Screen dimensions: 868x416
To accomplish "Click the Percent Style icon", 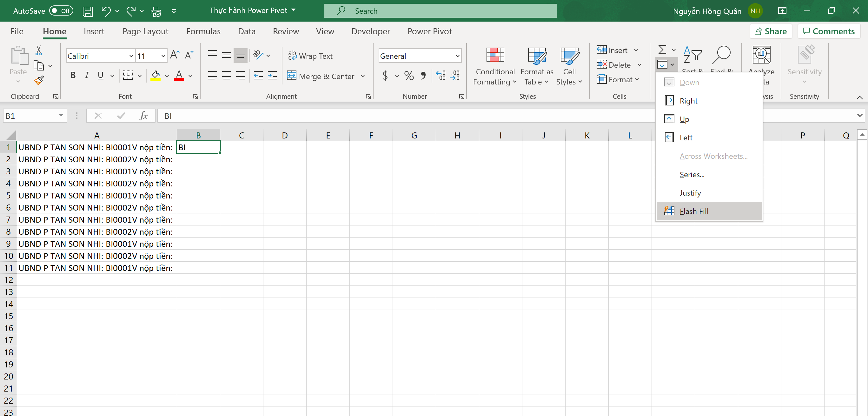I will click(x=409, y=76).
